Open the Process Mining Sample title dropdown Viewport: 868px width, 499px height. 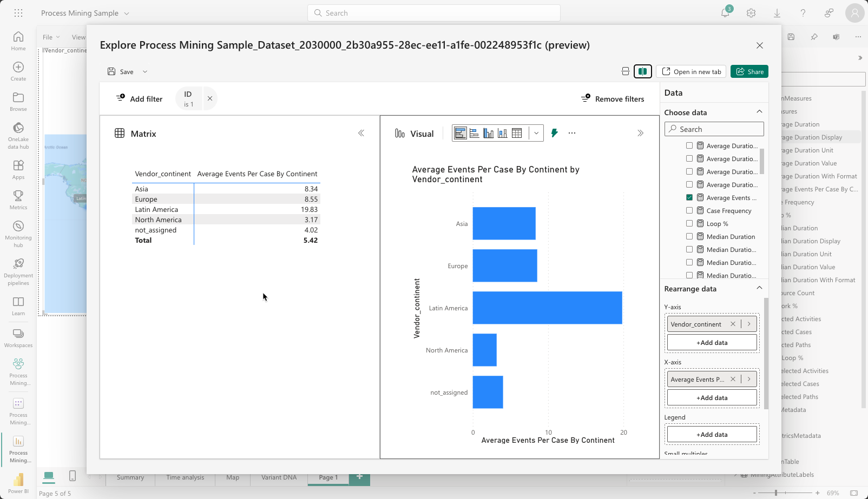[x=127, y=13]
